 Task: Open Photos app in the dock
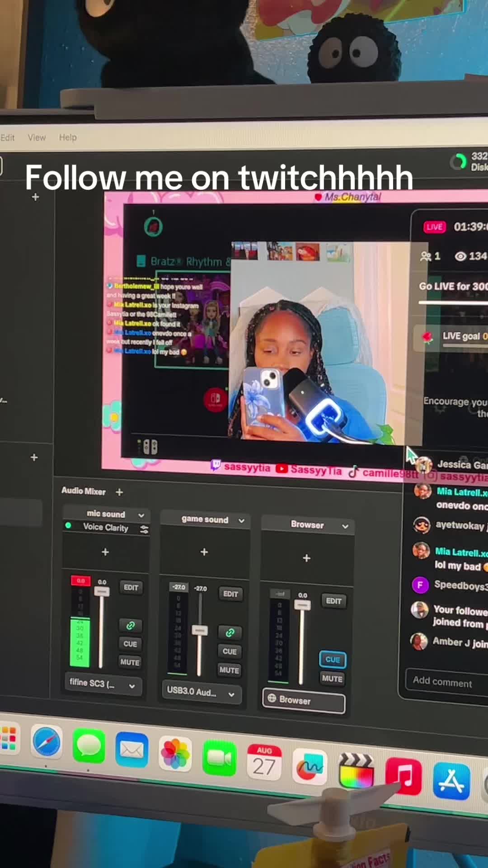[175, 754]
